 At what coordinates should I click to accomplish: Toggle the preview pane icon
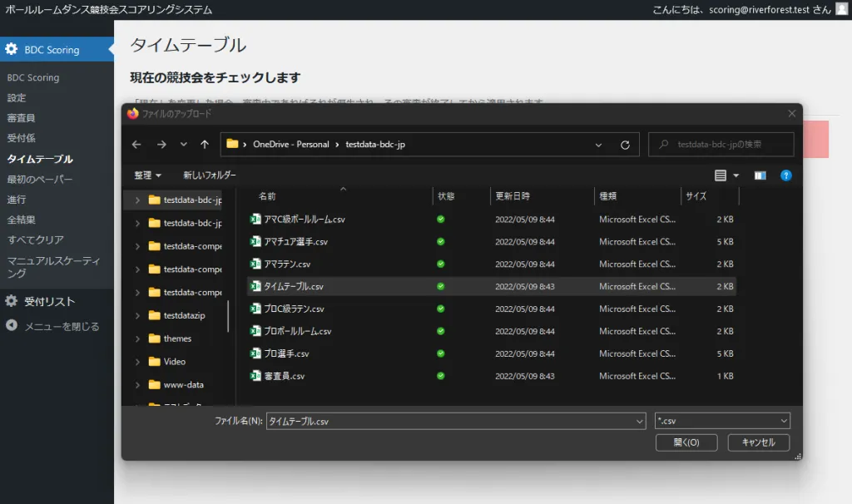click(x=760, y=175)
